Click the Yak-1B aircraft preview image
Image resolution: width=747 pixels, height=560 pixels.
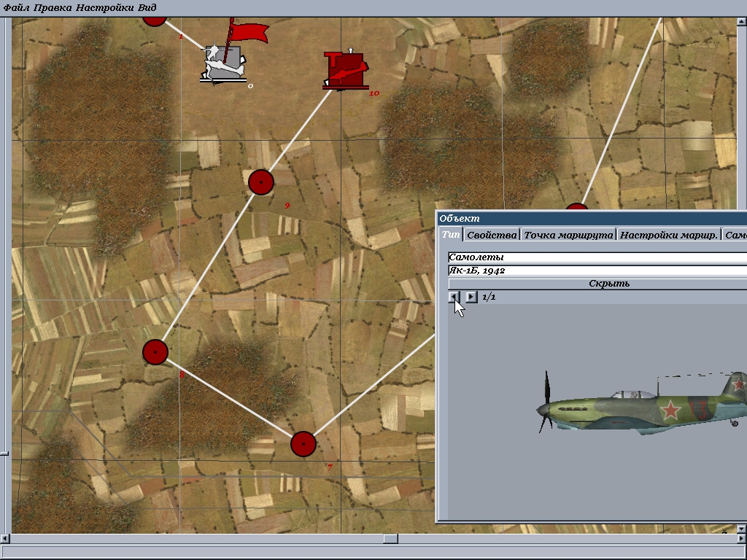click(x=640, y=402)
